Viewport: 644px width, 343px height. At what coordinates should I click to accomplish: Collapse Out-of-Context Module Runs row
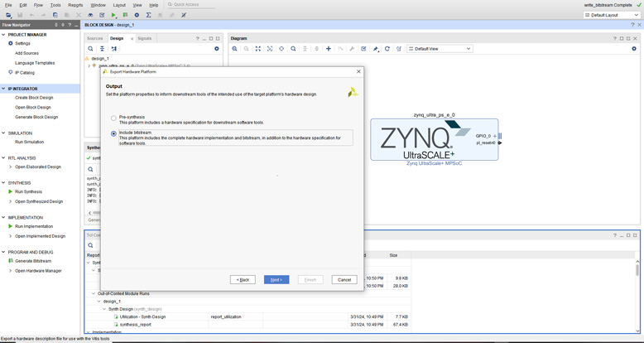coord(94,293)
